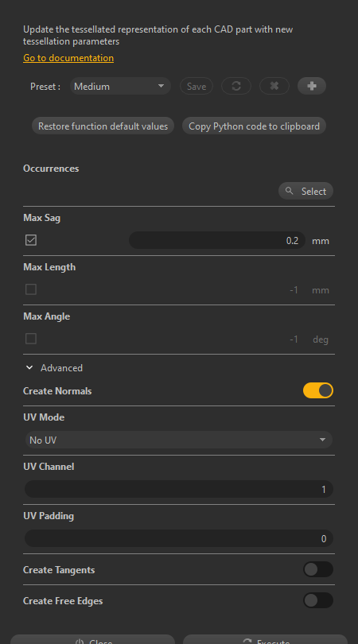Add a new preset with plus icon
The image size is (358, 644).
pos(312,86)
